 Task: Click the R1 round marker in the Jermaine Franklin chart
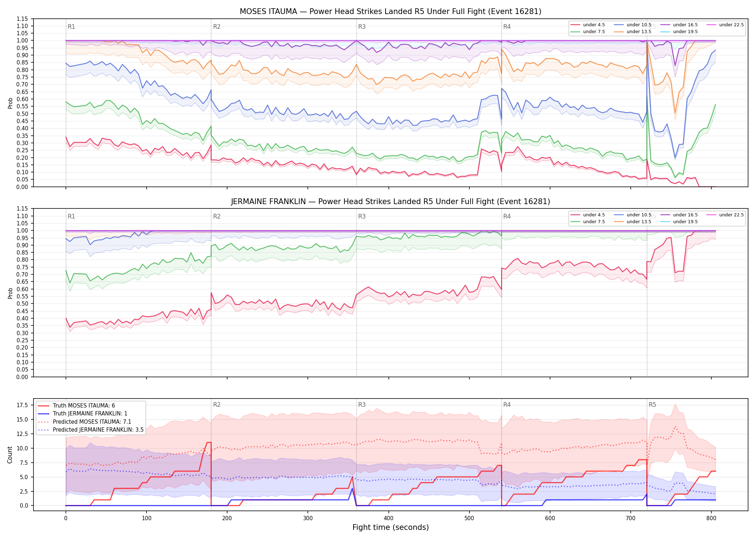click(x=71, y=216)
